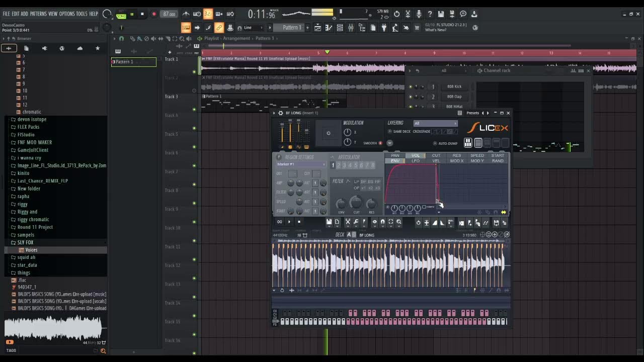Adjust the filter RES knob
Image resolution: width=644 pixels, height=362 pixels.
click(371, 204)
